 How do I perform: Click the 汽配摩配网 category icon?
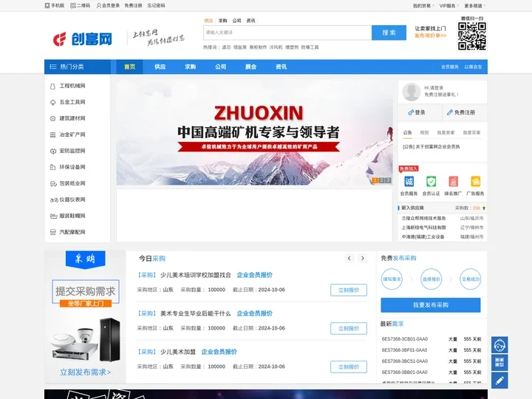click(x=53, y=233)
